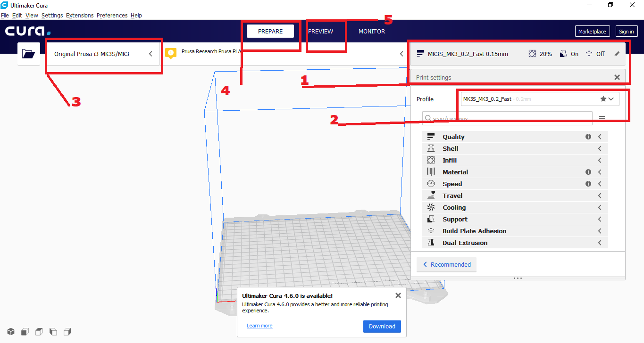The width and height of the screenshot is (644, 343).
Task: Click the extruder 1 material badge icon
Action: pyautogui.click(x=171, y=53)
